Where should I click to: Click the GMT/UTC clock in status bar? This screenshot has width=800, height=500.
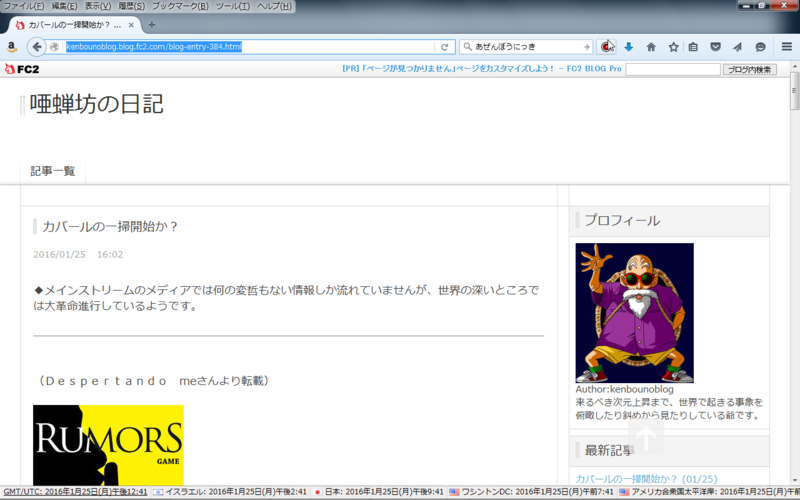76,492
